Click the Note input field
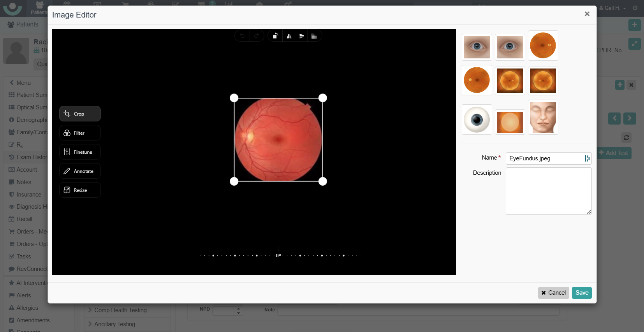This screenshot has height=332, width=644. (x=418, y=311)
